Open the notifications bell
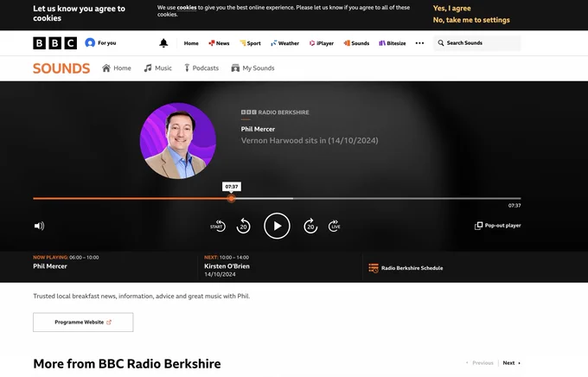 (163, 42)
